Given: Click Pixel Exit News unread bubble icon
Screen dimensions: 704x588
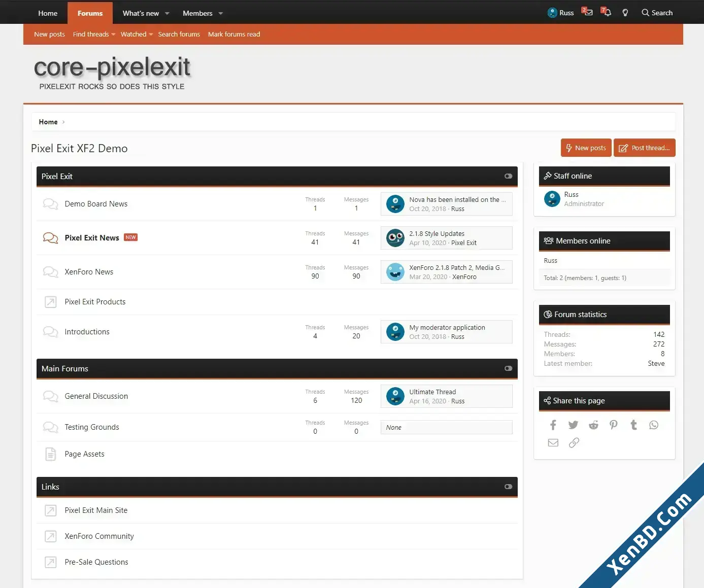Looking at the screenshot, I should click(50, 238).
